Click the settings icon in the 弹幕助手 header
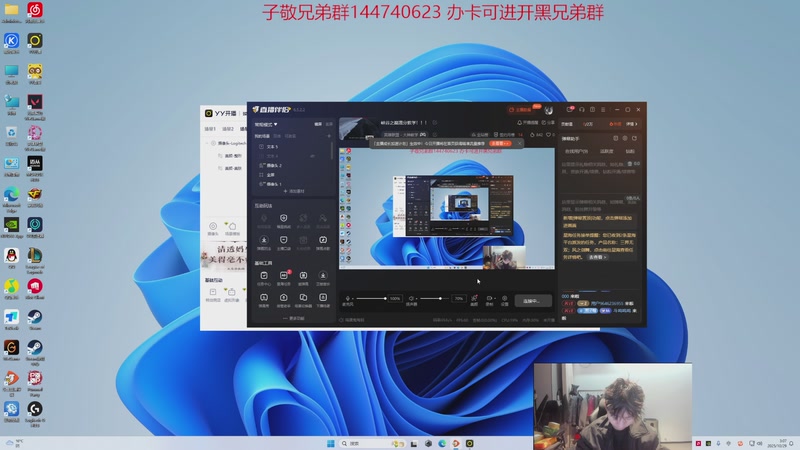 [625, 138]
